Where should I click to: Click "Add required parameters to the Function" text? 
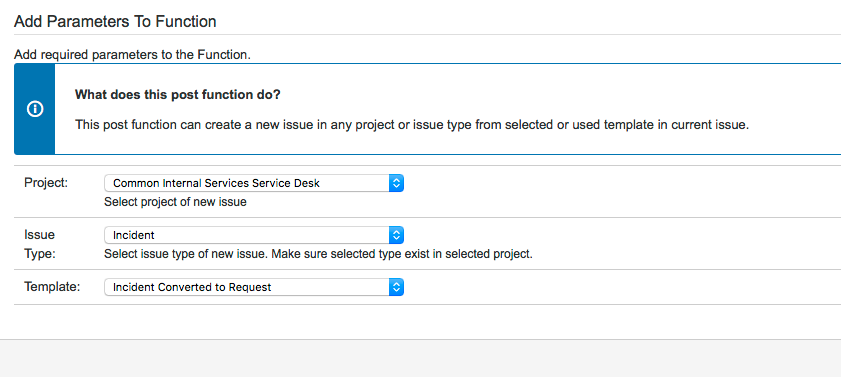coord(132,55)
